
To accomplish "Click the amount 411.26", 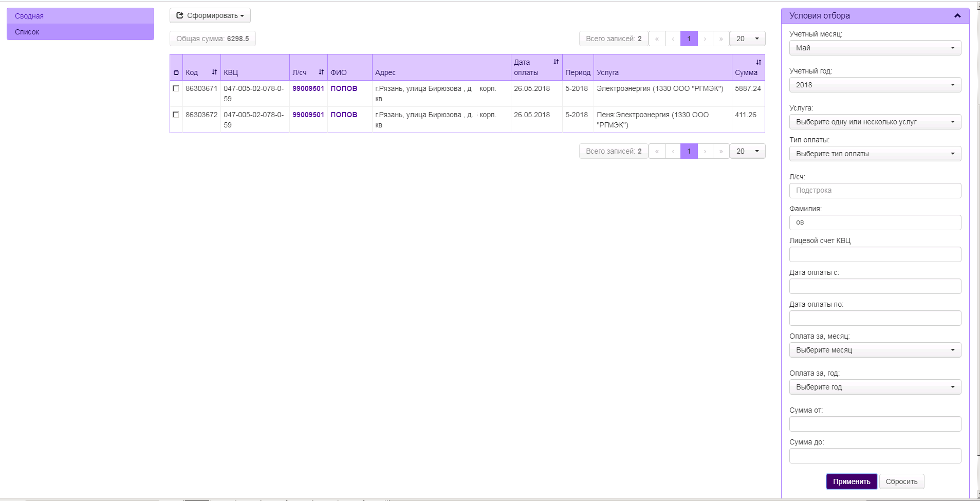I will [746, 115].
